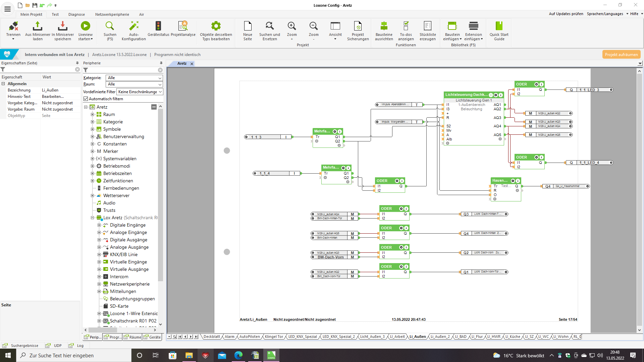644x362 pixels.
Task: Open the Kategorie dropdown
Action: 134,78
